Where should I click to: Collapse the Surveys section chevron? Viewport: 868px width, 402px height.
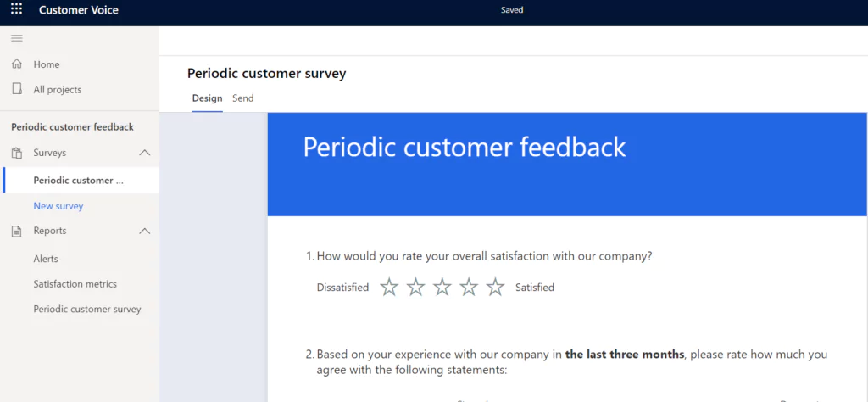144,153
